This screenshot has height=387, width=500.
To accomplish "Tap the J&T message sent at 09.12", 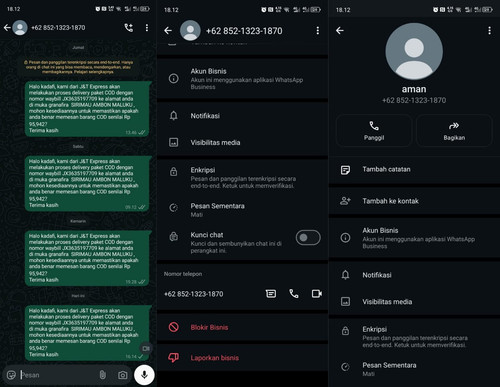I will pos(87,183).
